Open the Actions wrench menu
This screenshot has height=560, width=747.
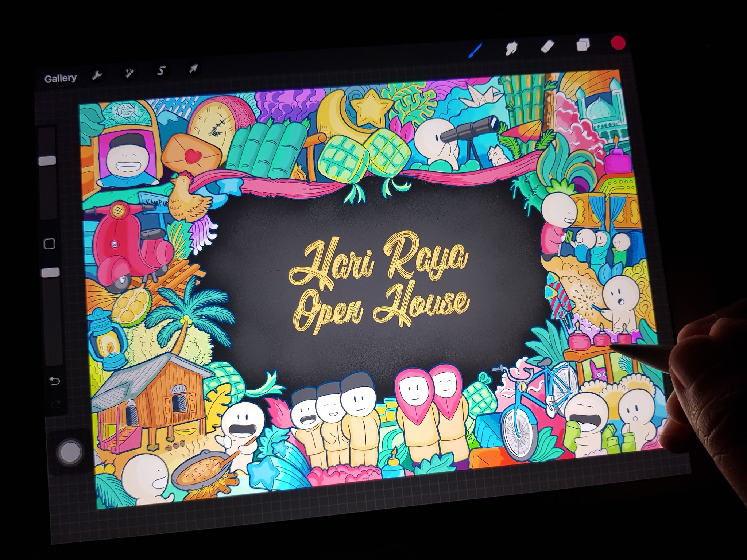click(x=97, y=75)
